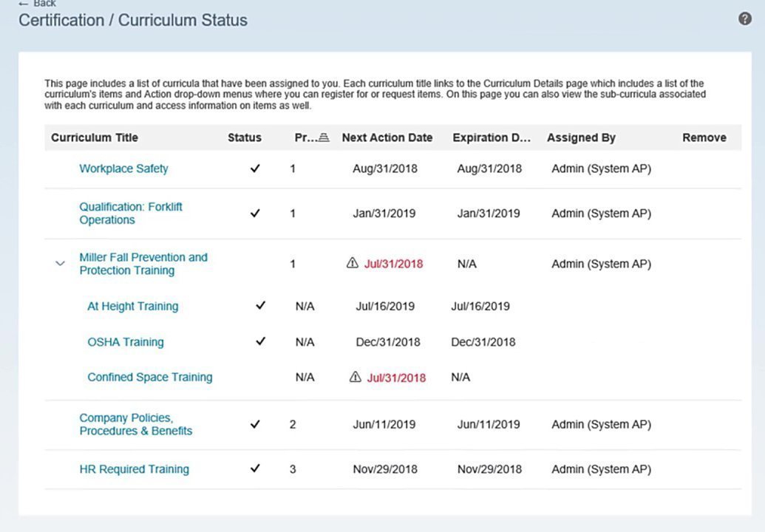Click priority value 1 for Forklift Operations
Screen dimensions: 765x532
[x=293, y=214]
